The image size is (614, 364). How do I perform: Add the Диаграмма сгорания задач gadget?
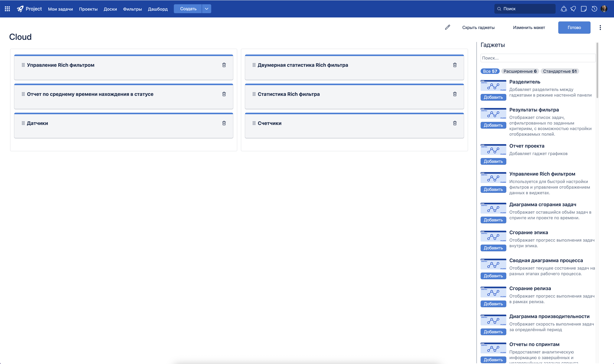tap(493, 220)
